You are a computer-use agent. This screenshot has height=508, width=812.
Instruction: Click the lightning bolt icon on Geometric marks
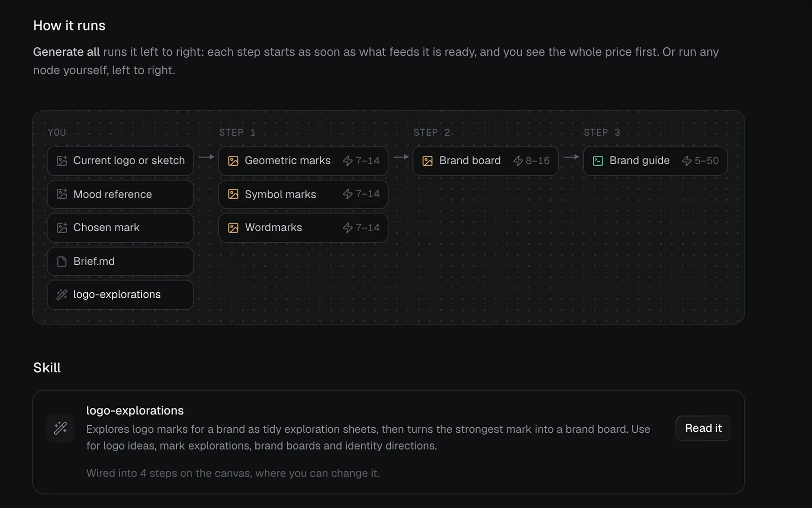coord(348,161)
